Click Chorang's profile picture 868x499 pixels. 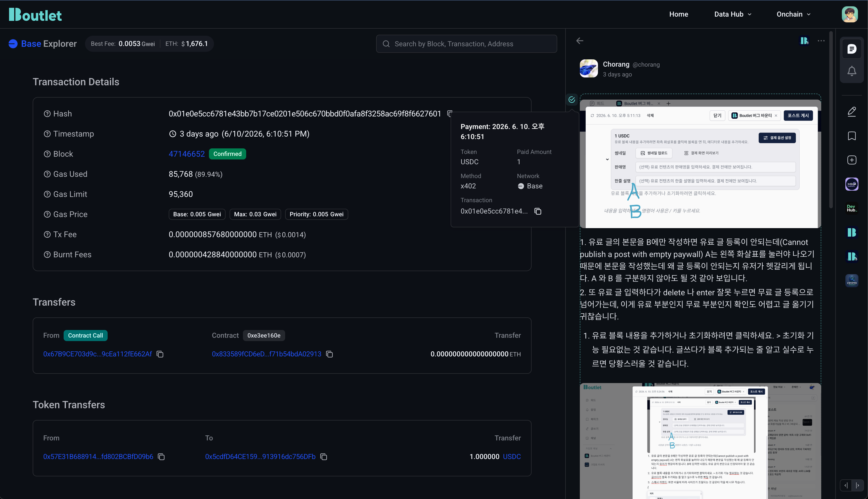coord(589,69)
